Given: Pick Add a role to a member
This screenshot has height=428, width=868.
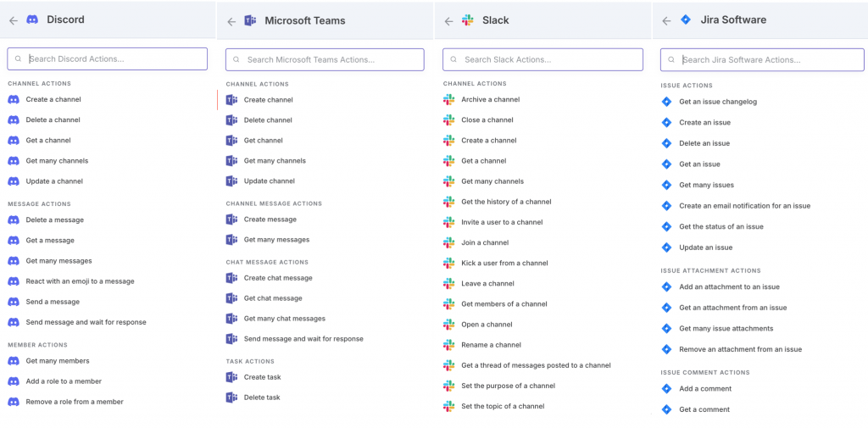Looking at the screenshot, I should pos(64,381).
